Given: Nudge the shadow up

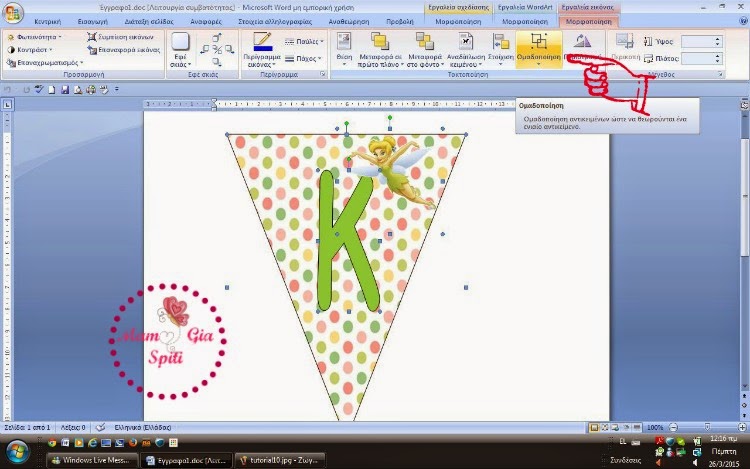Looking at the screenshot, I should coord(217,37).
